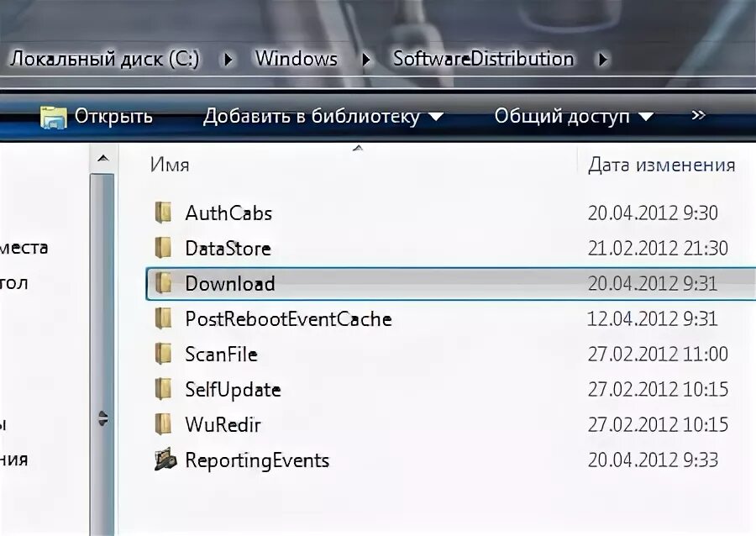Click the ReportingEvents file icon
The height and width of the screenshot is (536, 756).
165,460
